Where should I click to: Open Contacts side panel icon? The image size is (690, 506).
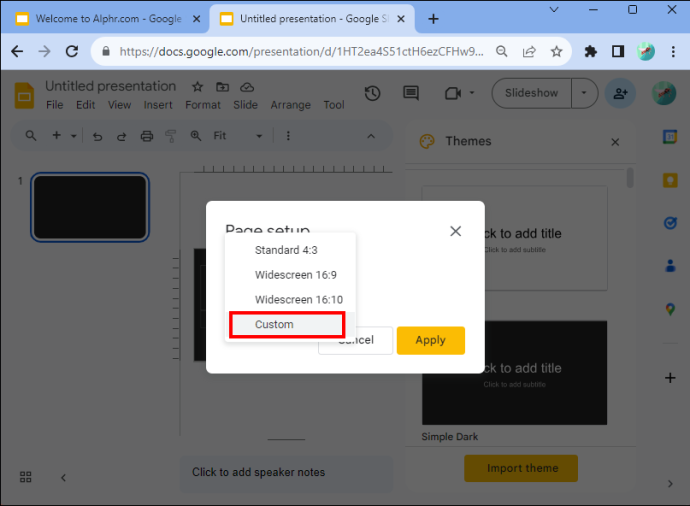coord(670,266)
